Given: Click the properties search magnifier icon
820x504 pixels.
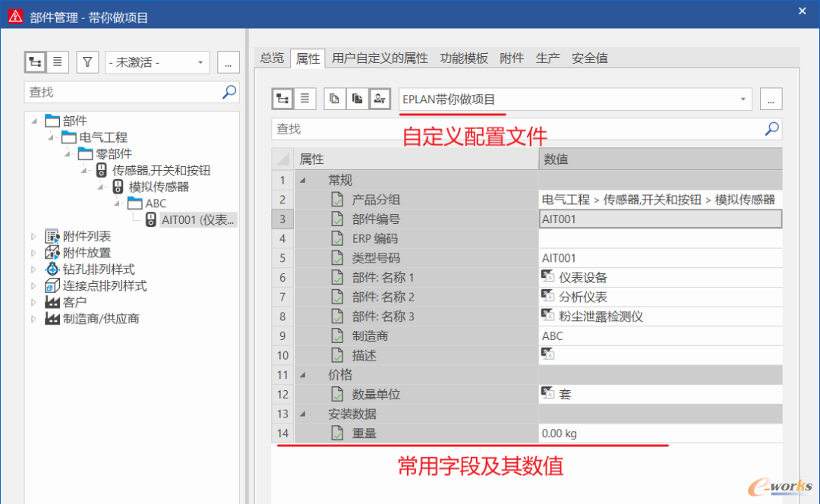Looking at the screenshot, I should coord(772,128).
